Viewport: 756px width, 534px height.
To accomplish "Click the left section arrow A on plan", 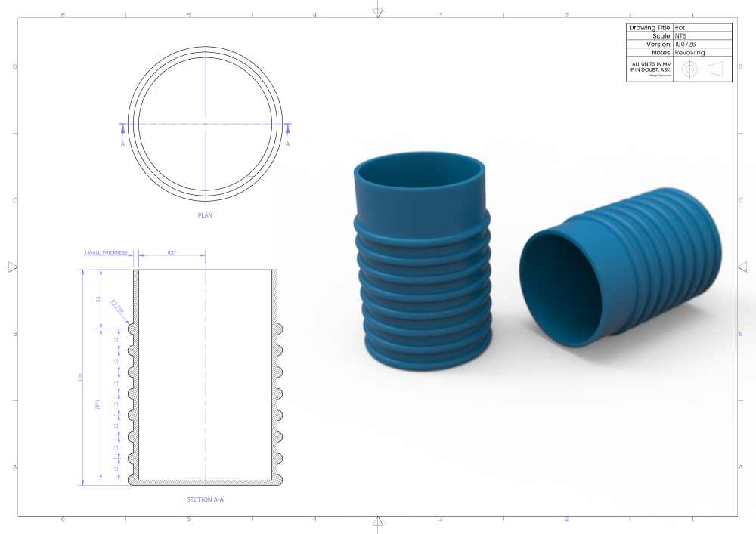I will [122, 134].
